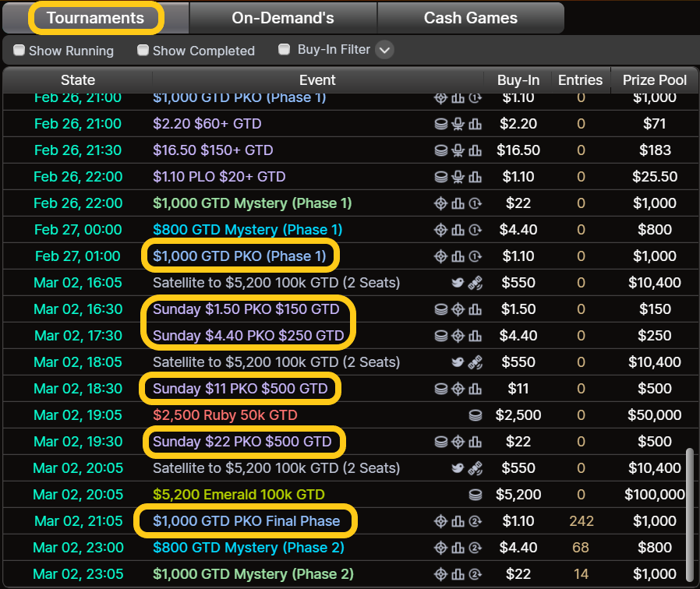Screen dimensions: 700x589
Task: Select $1,000 GTD Mystery (Phase 1) event
Action: (x=253, y=203)
